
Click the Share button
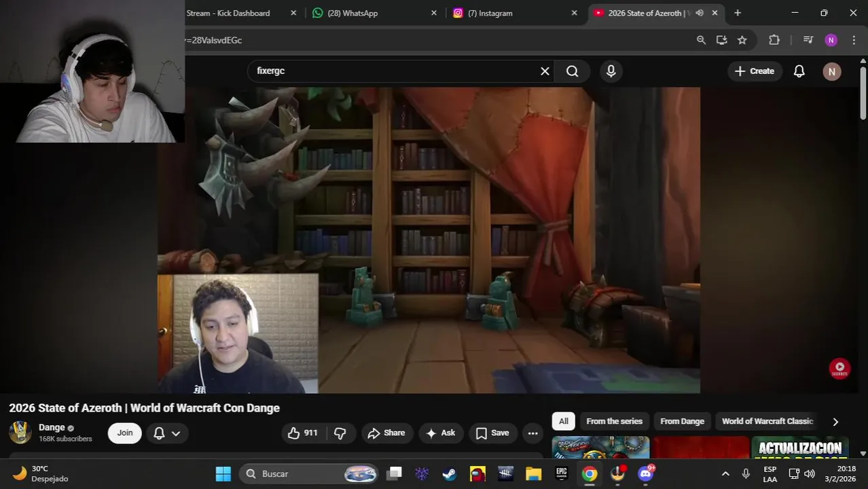pos(386,433)
